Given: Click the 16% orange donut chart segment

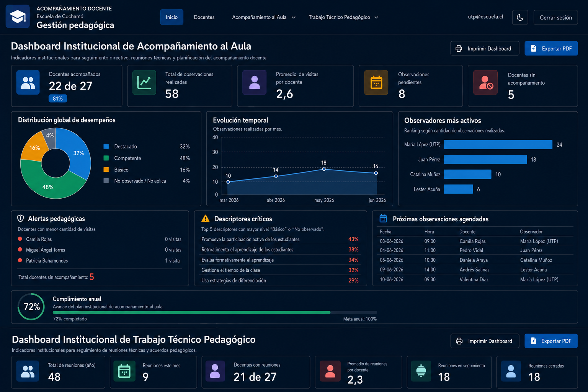Looking at the screenshot, I should tap(34, 148).
